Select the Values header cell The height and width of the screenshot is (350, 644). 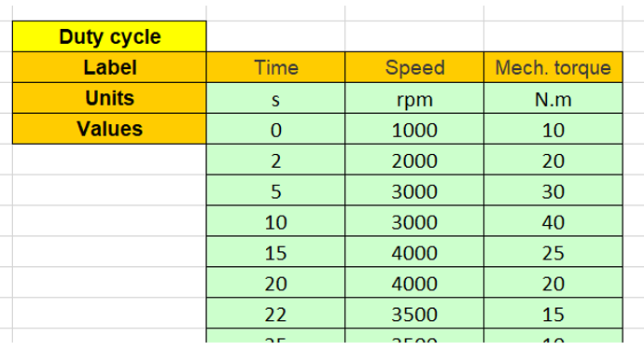click(x=109, y=129)
